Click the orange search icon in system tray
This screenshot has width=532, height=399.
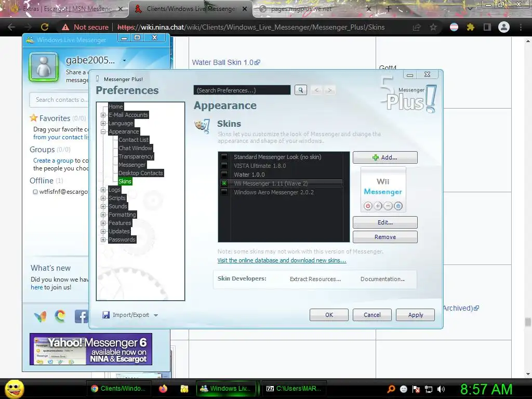391,389
